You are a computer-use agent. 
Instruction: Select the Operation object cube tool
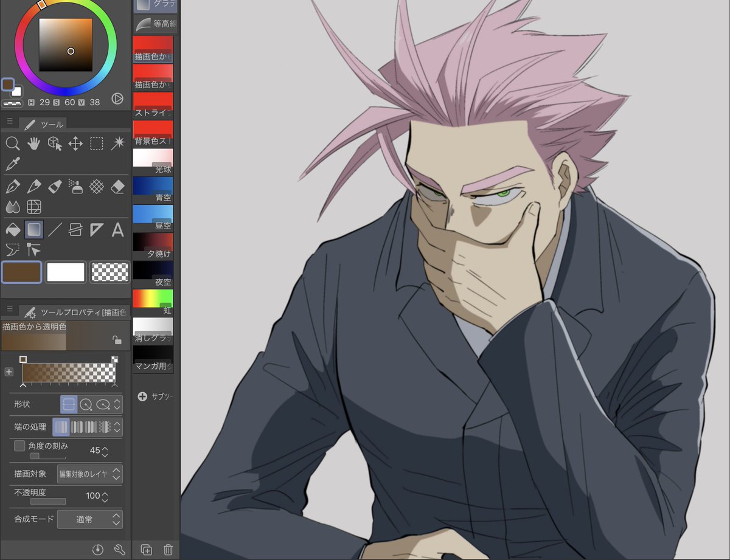click(x=55, y=143)
